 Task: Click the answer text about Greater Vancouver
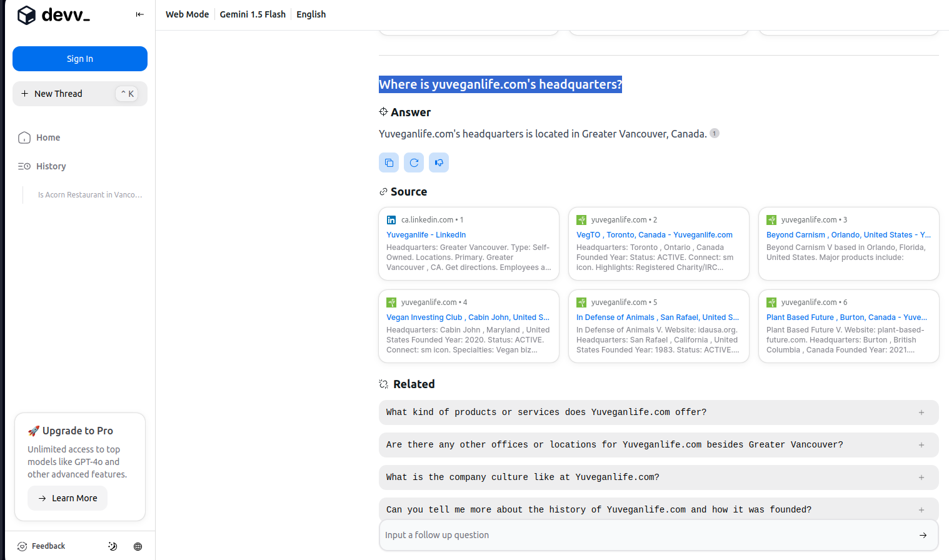[x=543, y=134]
